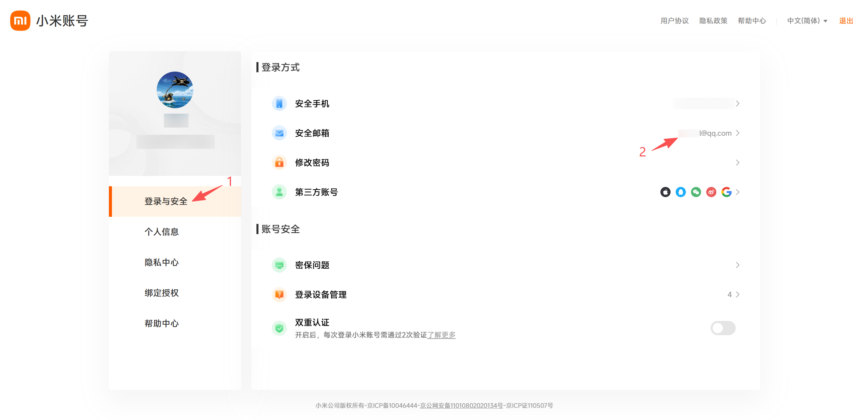This screenshot has height=420, width=868.
Task: Click the Xiaomi Mi logo
Action: coord(20,20)
